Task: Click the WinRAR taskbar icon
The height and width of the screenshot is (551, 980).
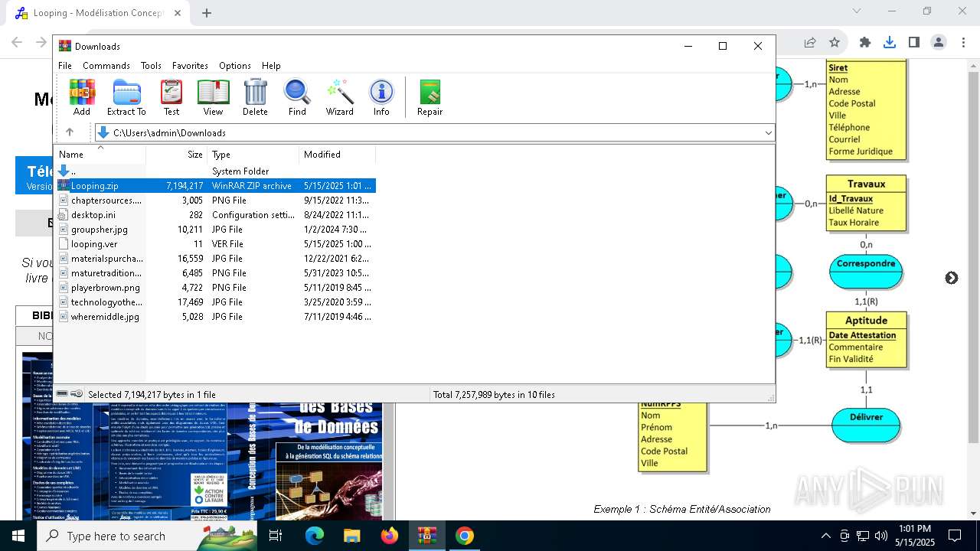Action: (x=426, y=536)
